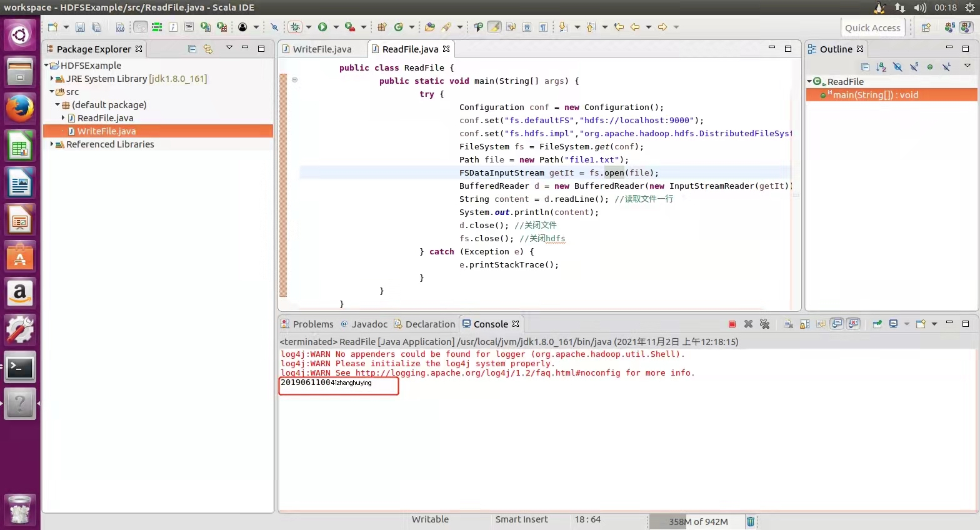
Task: Click Remove All Terminated Launches icon
Action: tap(764, 324)
